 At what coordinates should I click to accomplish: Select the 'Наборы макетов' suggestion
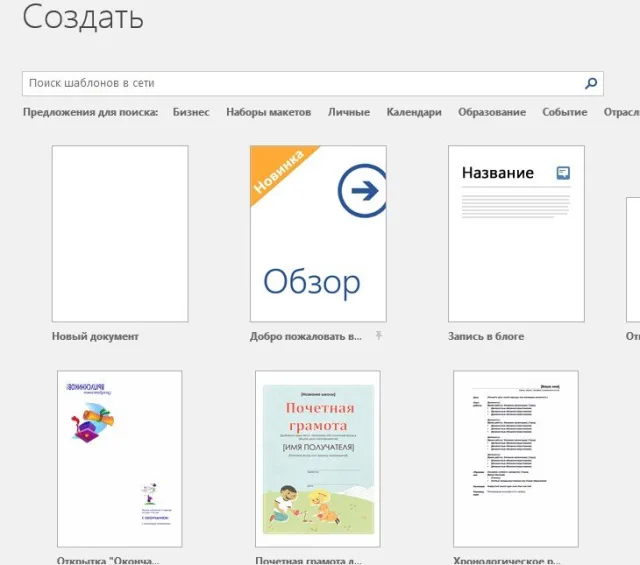tap(269, 112)
